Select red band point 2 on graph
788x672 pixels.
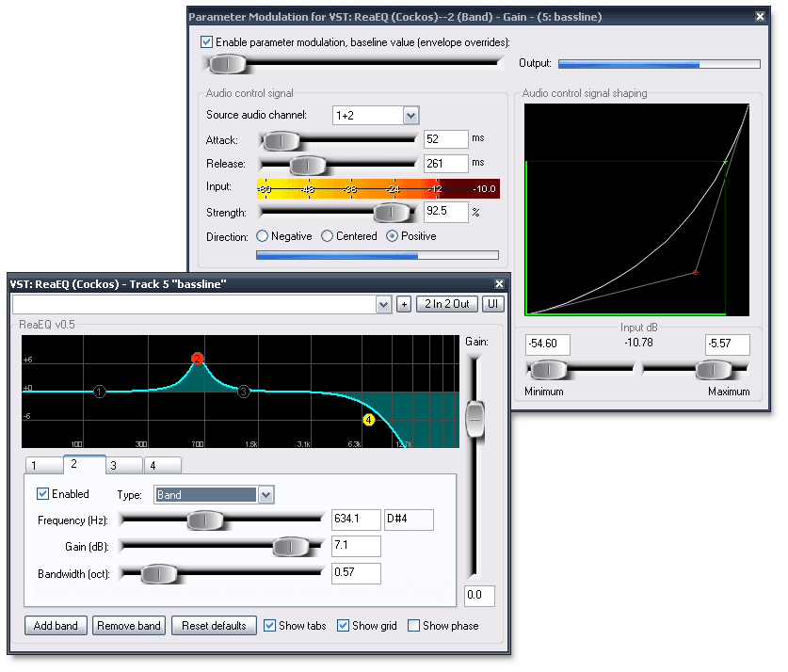[198, 359]
